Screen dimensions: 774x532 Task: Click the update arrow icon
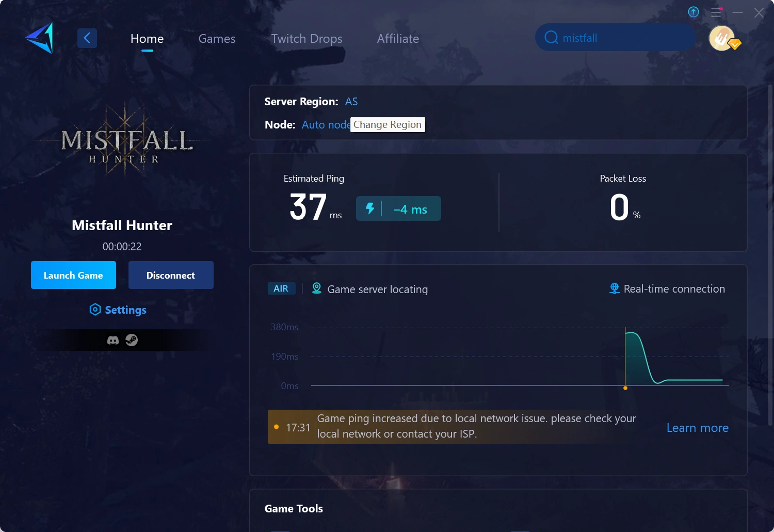click(694, 12)
